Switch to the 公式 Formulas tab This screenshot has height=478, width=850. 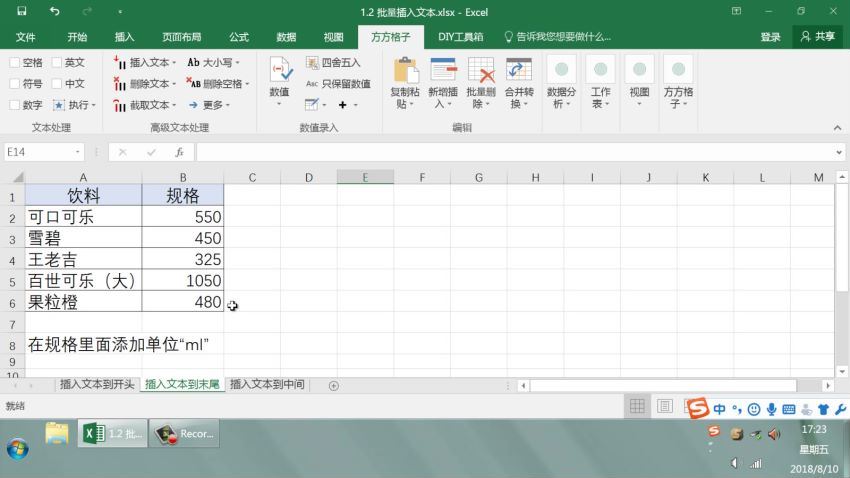click(239, 37)
